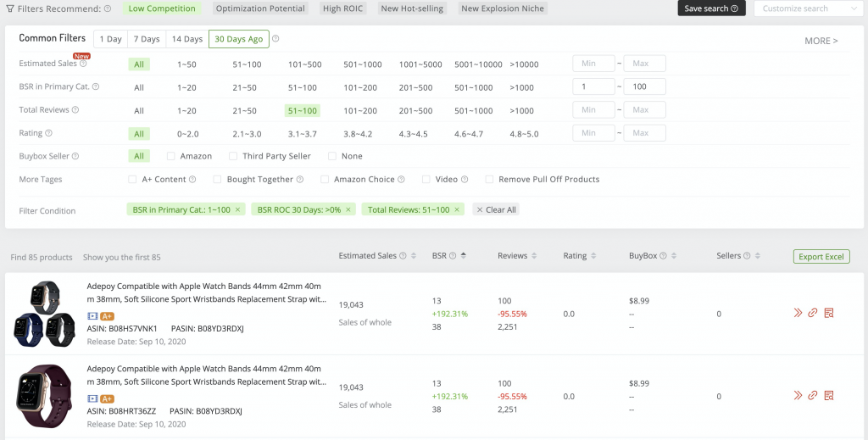The width and height of the screenshot is (868, 440).
Task: Click help icon next to 30 Days Ago
Action: pyautogui.click(x=275, y=39)
